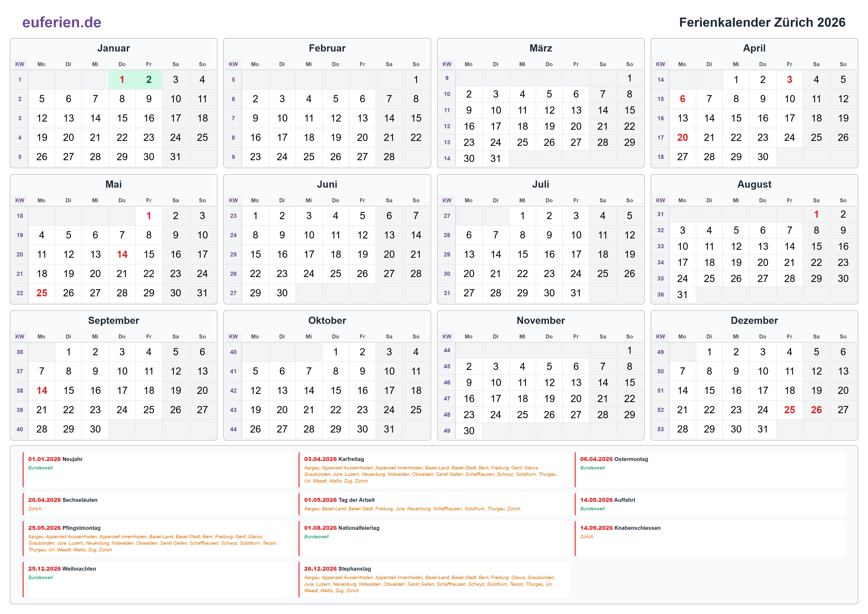Click week number 14 in März
Screen dimensions: 868x614
pos(447,158)
